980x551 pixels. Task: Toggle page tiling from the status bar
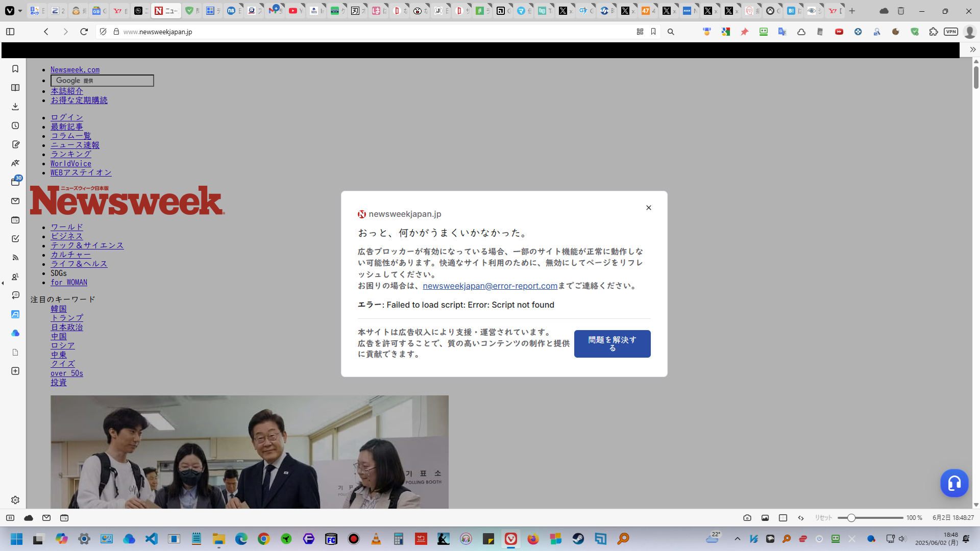783,517
